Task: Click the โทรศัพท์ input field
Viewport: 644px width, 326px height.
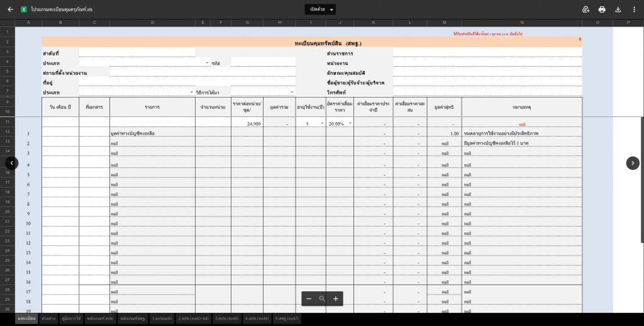Action: tap(487, 93)
